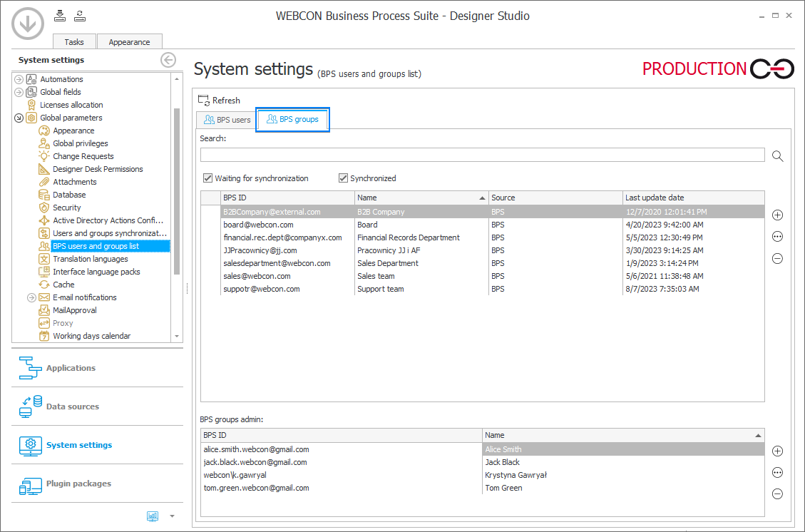Click the Working days calendar icon
The image size is (805, 532).
[x=44, y=336]
